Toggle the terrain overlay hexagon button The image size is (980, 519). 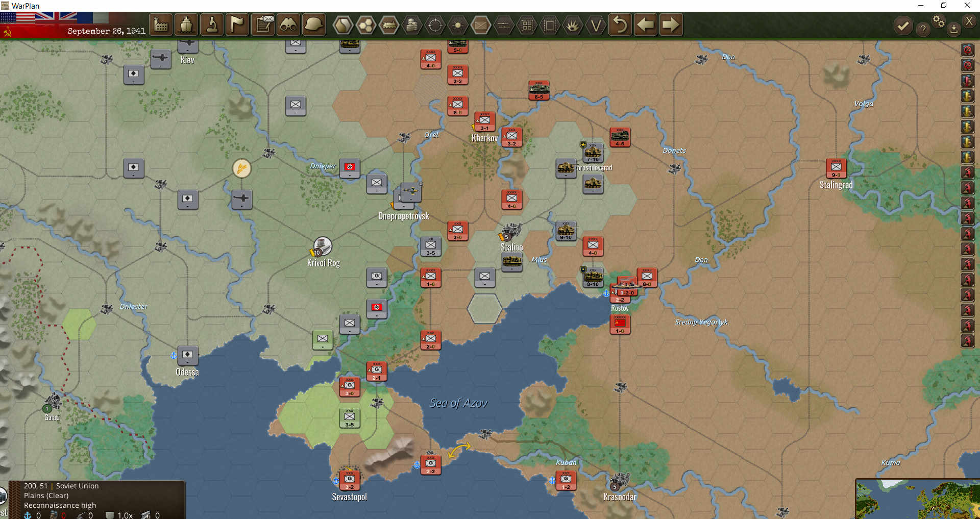343,25
